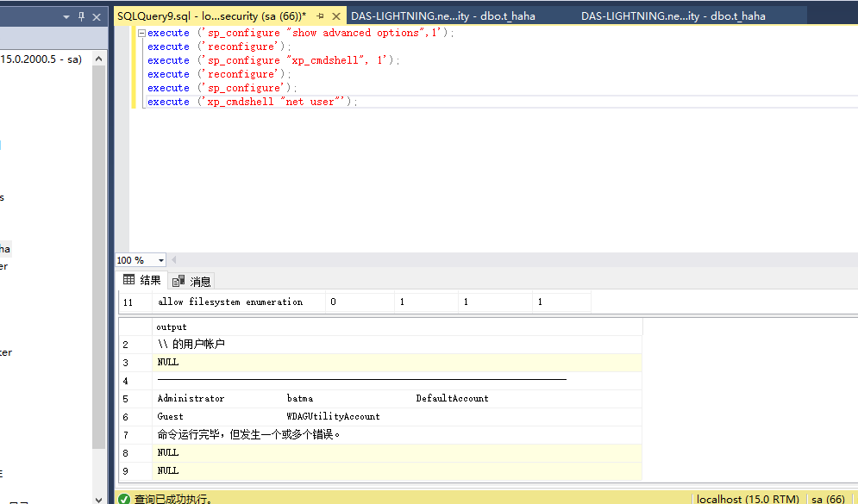The image size is (858, 504).
Task: Pin the SQLQuery9.sql query tab
Action: click(x=320, y=16)
